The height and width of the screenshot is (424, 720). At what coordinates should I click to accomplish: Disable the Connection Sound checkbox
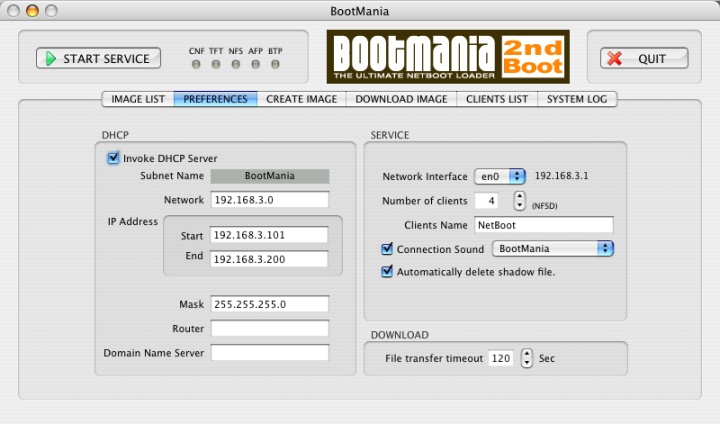387,249
